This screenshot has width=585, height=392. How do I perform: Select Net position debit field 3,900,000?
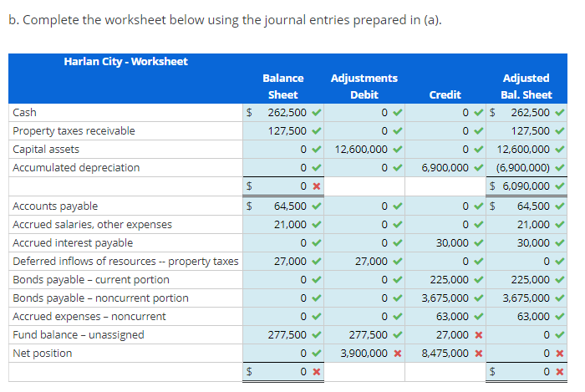pyautogui.click(x=364, y=354)
